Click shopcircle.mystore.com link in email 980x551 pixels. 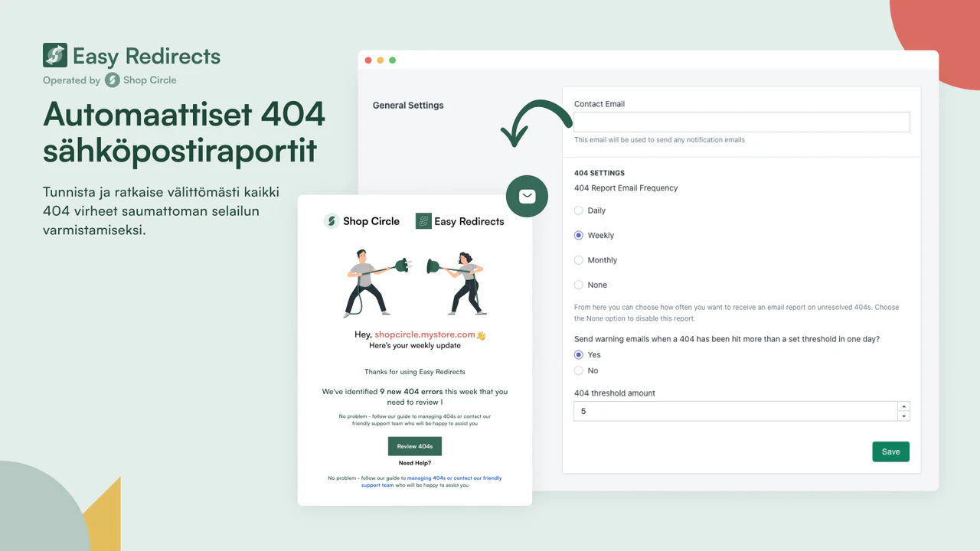(425, 335)
